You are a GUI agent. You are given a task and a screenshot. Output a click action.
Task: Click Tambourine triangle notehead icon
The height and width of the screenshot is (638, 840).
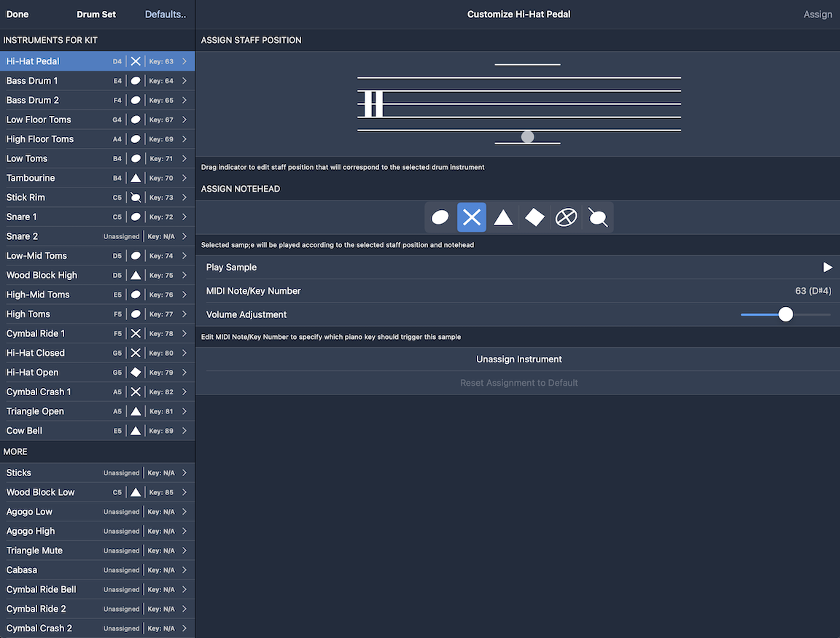pyautogui.click(x=136, y=178)
